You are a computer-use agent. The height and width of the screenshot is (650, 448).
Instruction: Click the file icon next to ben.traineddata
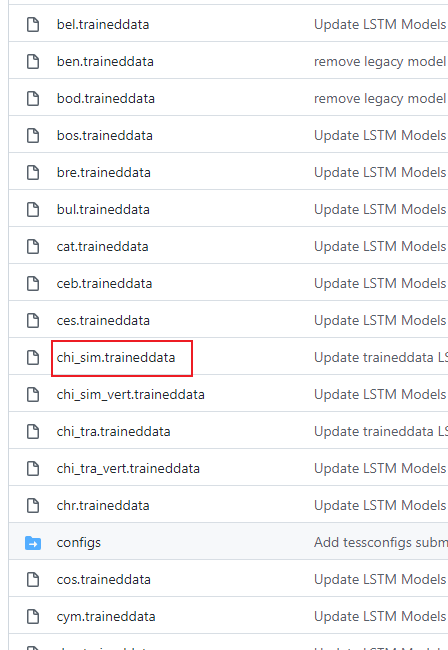pos(33,61)
